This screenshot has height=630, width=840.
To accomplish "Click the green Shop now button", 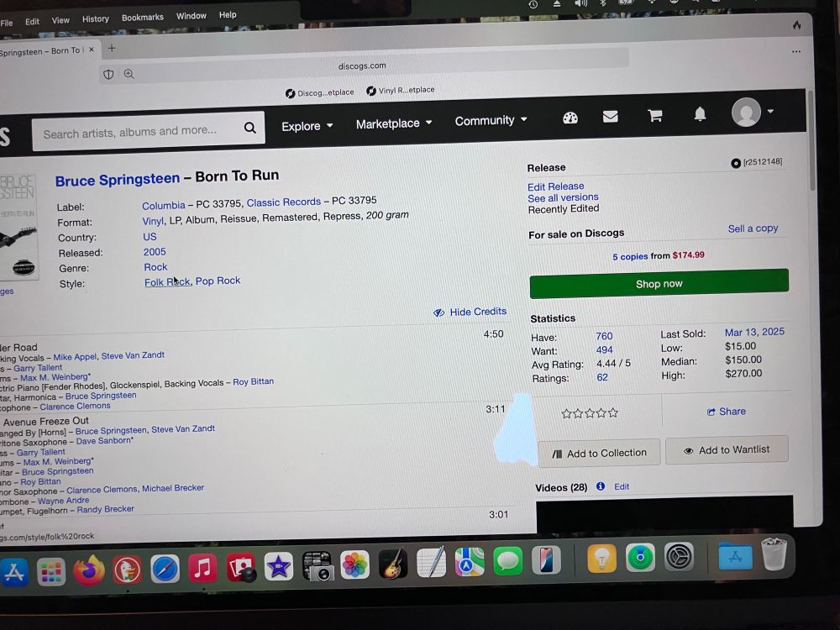I will pyautogui.click(x=659, y=283).
